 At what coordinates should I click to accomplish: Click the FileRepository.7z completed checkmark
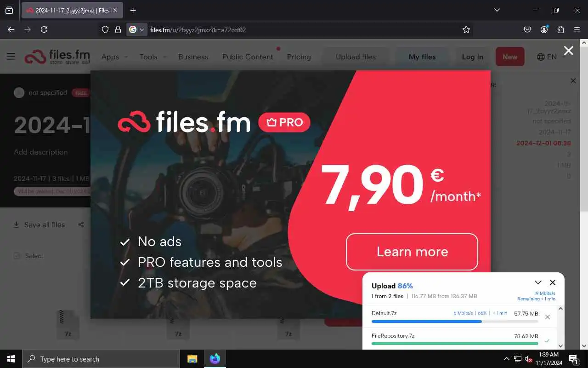(547, 341)
